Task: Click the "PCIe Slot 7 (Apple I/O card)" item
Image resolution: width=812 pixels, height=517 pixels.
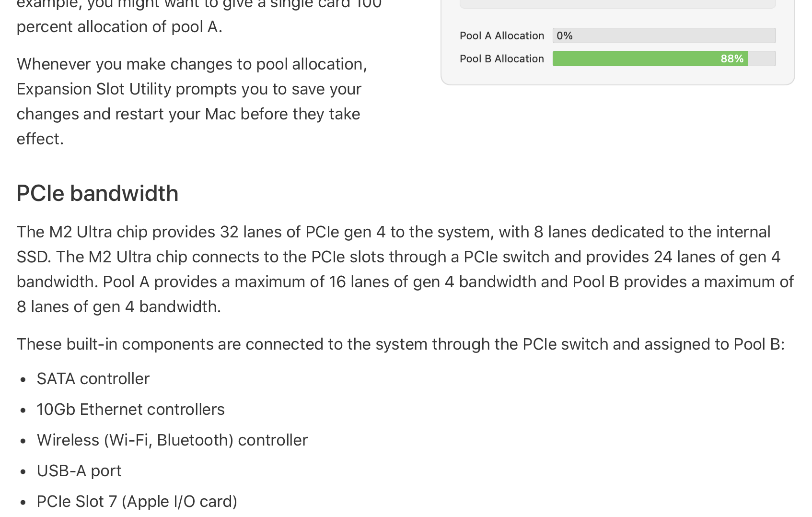Action: (137, 502)
